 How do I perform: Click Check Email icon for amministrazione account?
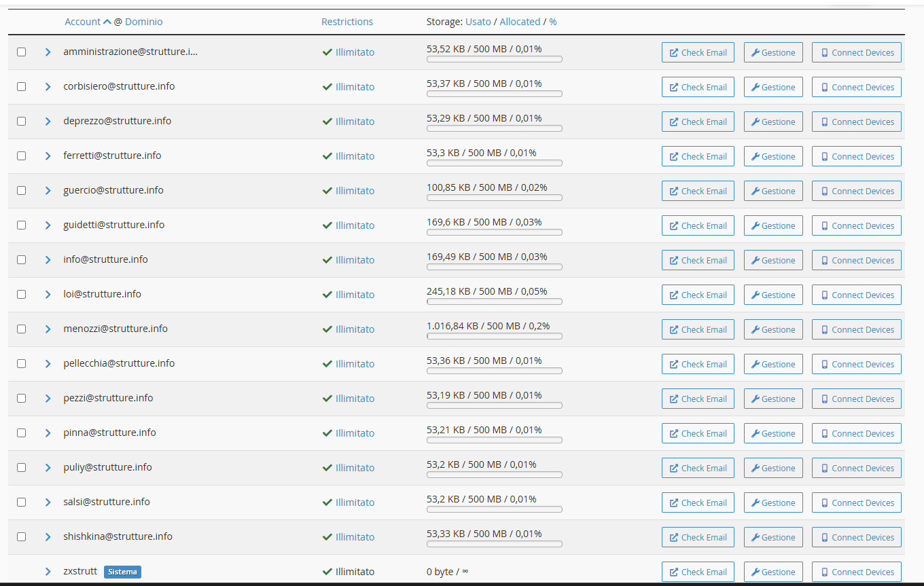point(674,53)
